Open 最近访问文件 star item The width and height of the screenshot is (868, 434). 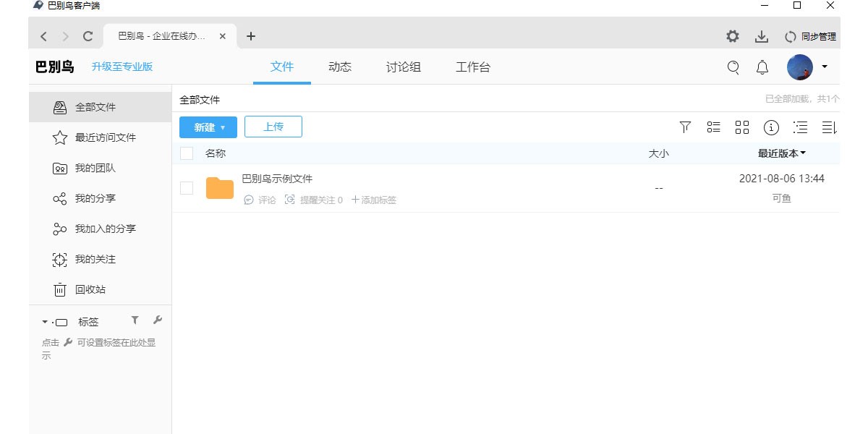point(100,137)
